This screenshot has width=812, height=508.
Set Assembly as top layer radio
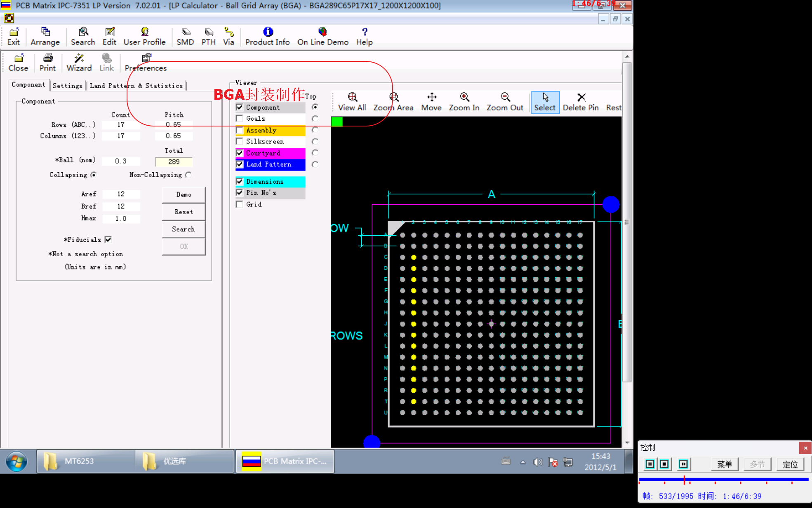315,130
